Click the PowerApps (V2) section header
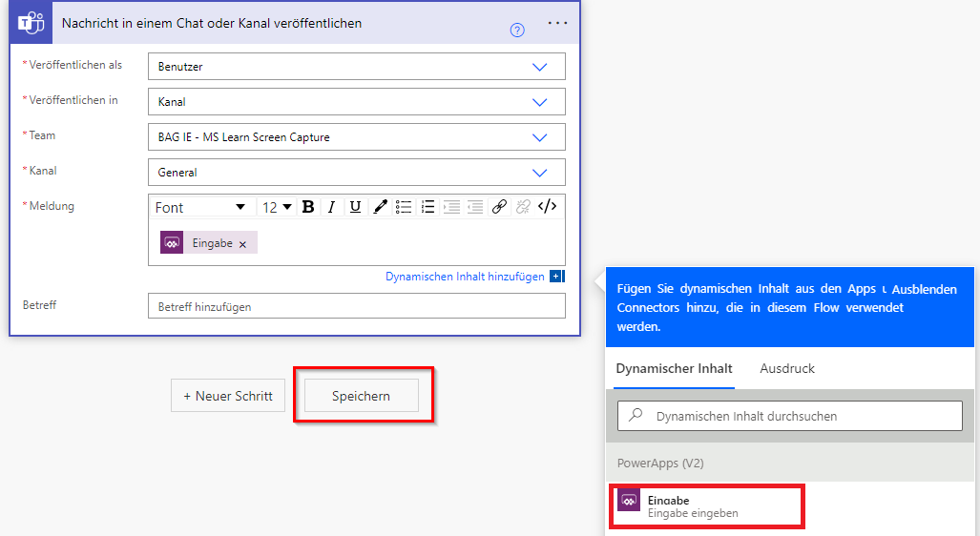Viewport: 980px width, 536px height. coord(790,463)
